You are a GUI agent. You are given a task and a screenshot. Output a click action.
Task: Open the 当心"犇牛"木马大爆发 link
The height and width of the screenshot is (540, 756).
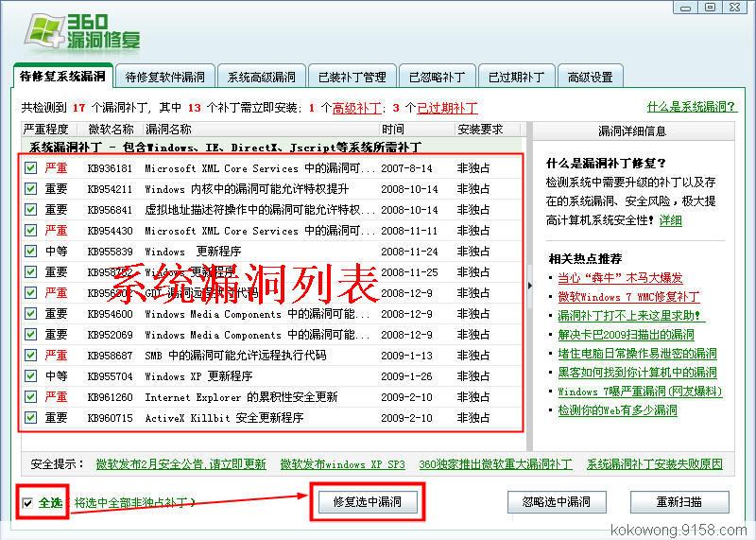(620, 277)
